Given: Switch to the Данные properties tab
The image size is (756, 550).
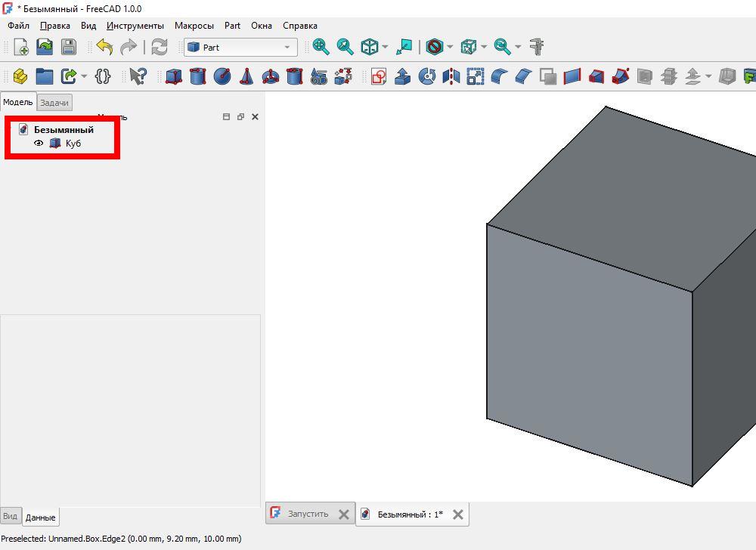Looking at the screenshot, I should click(41, 518).
